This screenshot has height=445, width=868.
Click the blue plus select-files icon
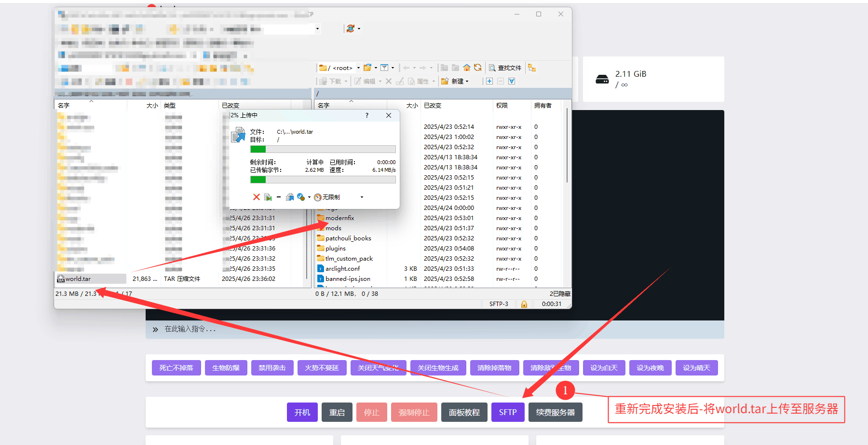(489, 81)
